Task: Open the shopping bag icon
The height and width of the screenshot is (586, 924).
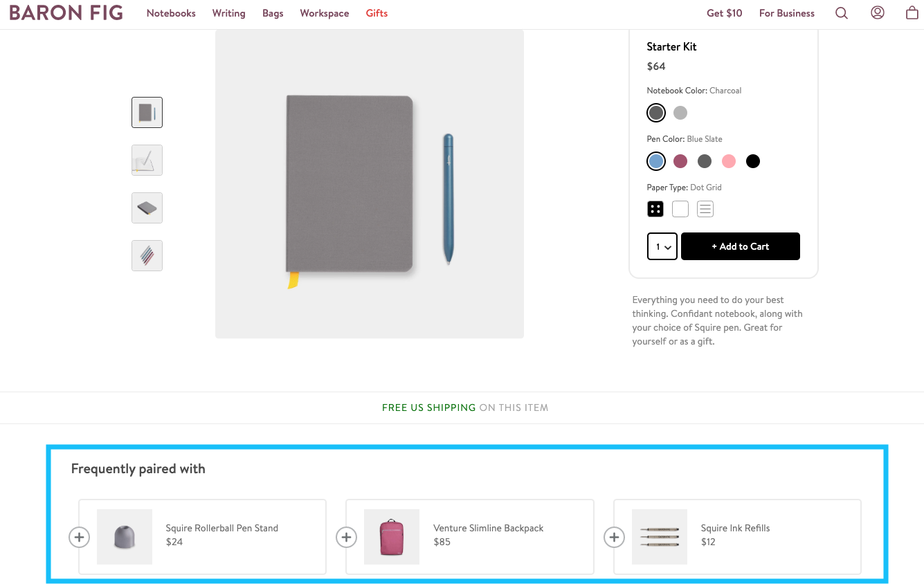Action: 912,12
